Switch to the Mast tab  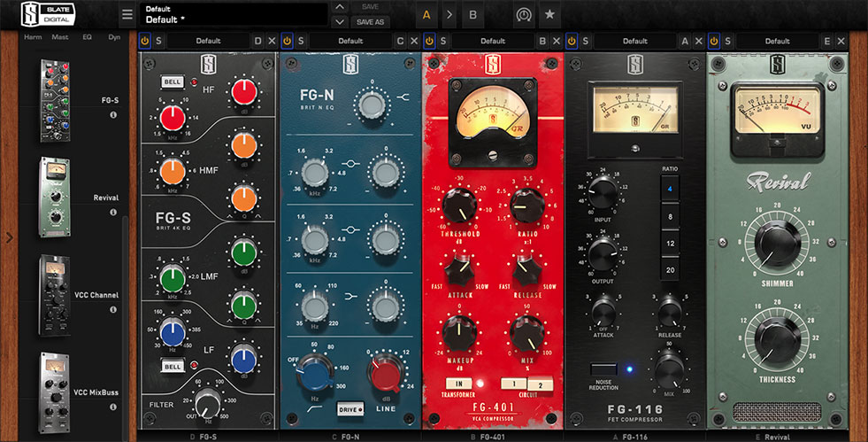(x=60, y=37)
